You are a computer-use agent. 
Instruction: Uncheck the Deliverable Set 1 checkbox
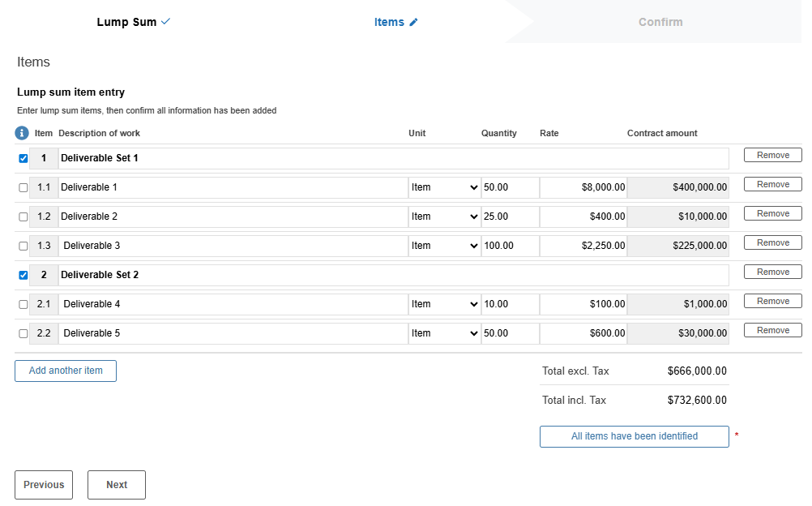tap(24, 159)
